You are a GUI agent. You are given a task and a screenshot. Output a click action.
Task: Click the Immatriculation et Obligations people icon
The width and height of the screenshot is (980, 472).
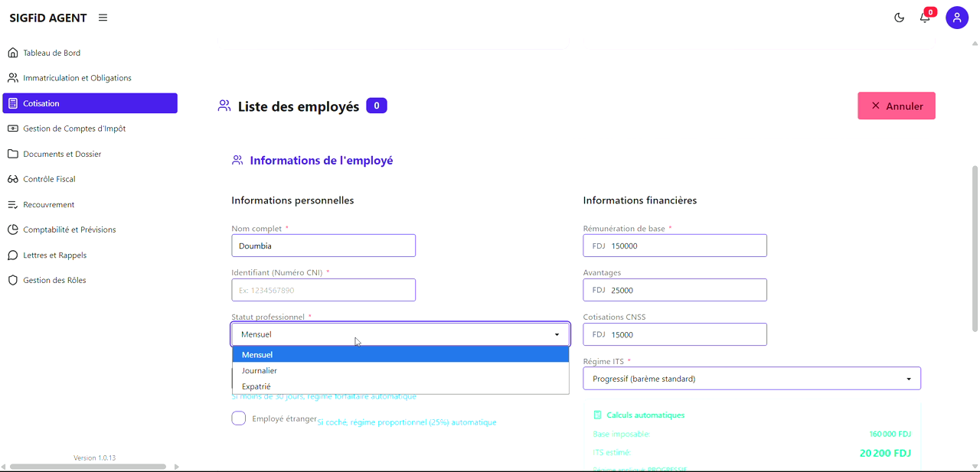(x=11, y=77)
